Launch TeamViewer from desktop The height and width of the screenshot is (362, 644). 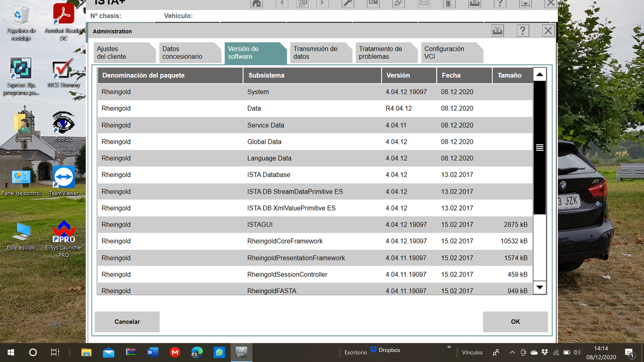(x=63, y=181)
